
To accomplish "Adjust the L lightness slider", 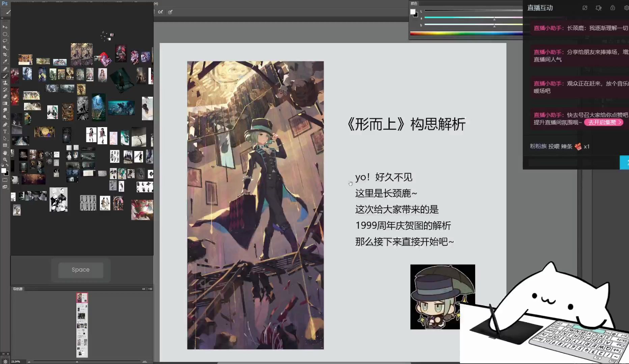I will [x=473, y=10].
